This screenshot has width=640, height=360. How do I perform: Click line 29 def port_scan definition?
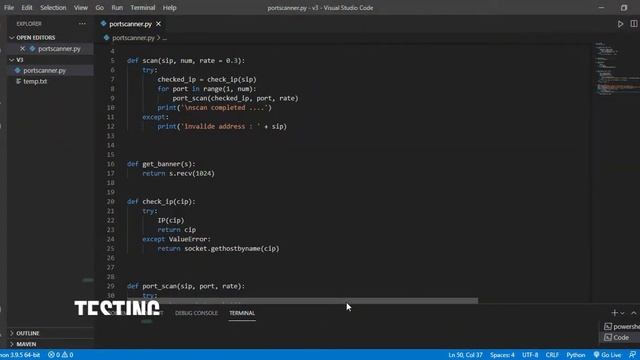186,286
